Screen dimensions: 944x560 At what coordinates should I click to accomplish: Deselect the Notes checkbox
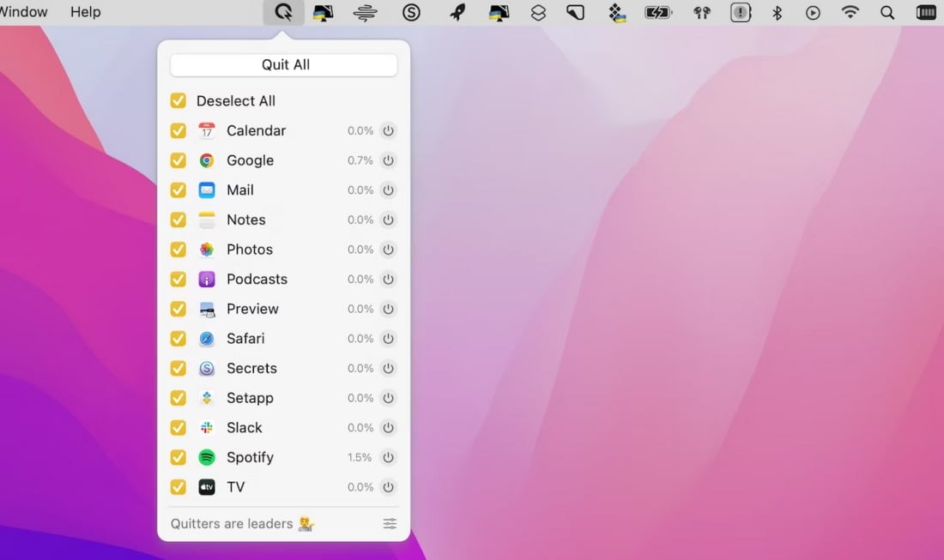click(179, 220)
